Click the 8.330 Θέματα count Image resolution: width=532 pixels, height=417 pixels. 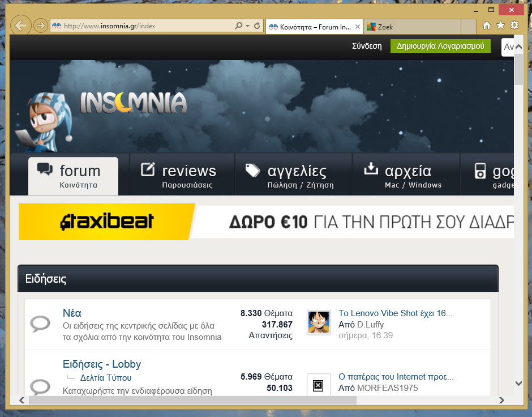pyautogui.click(x=267, y=313)
